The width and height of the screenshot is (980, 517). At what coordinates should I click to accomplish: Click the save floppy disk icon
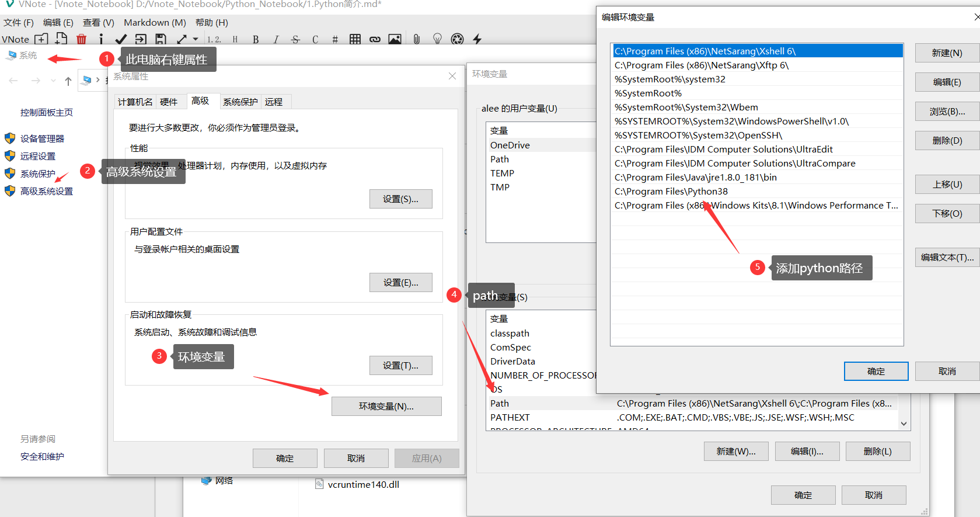coord(161,39)
